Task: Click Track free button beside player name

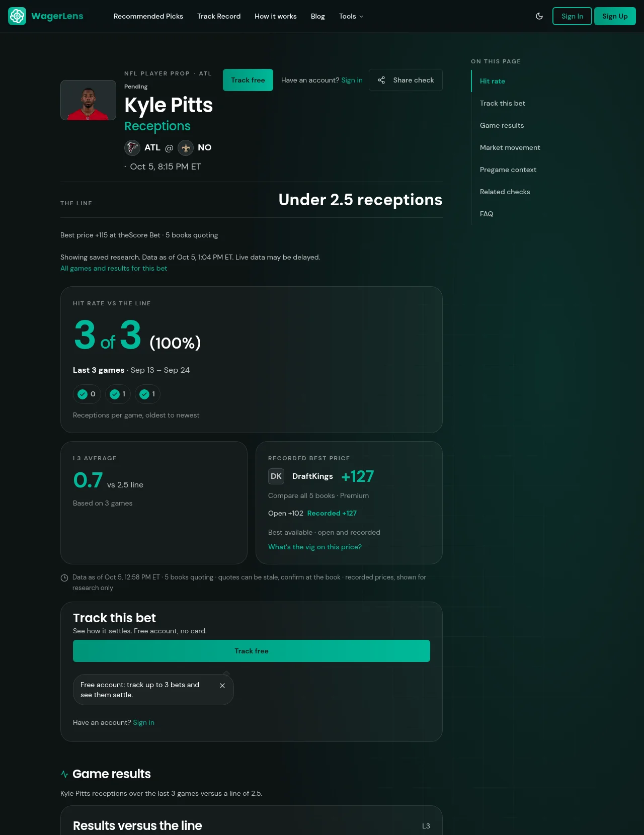Action: coord(248,80)
